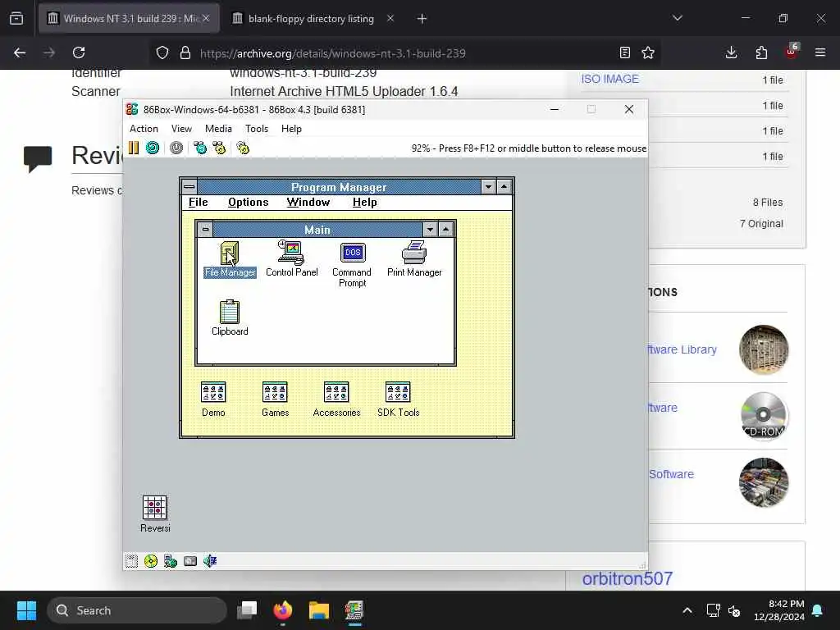840x630 pixels.
Task: Open Program Manager's File menu
Action: (x=199, y=202)
